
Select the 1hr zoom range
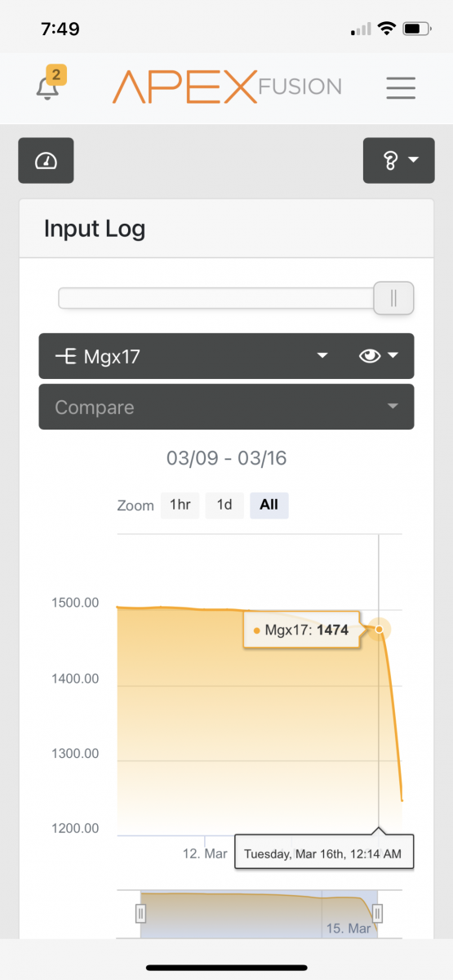pyautogui.click(x=180, y=505)
